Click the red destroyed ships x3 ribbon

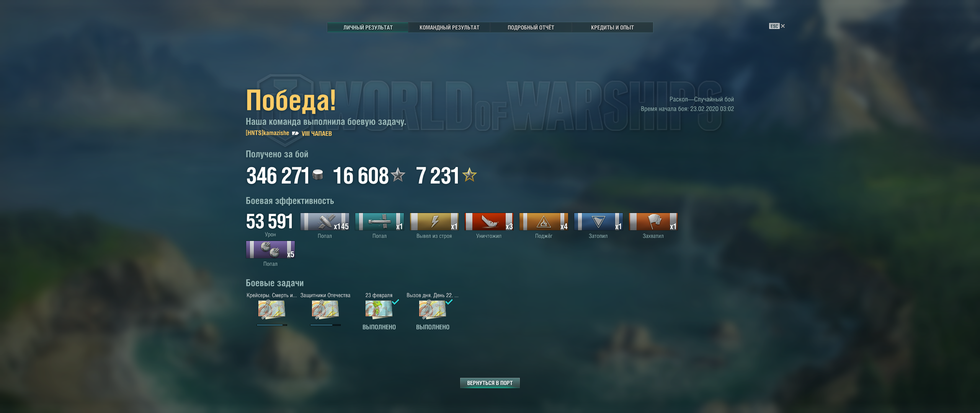pyautogui.click(x=489, y=222)
